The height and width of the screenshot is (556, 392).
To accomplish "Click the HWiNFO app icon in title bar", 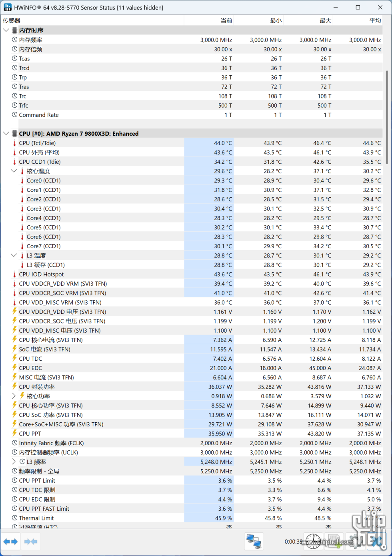I will point(7,7).
